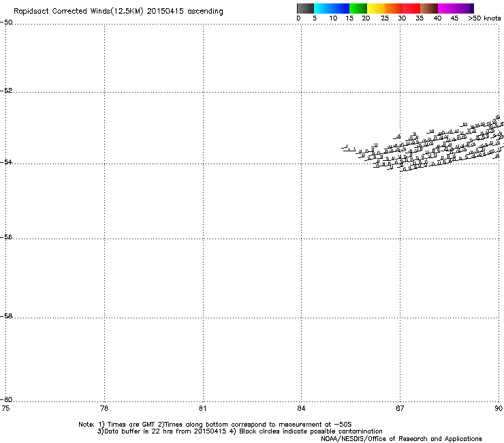Select the green 15-20 knots color band
This screenshot has width=504, height=443.
pos(358,8)
